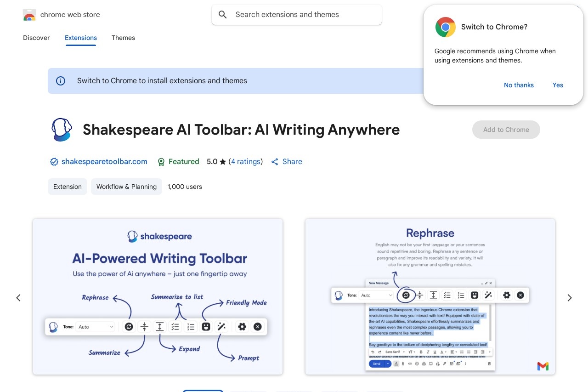Click the Shakespeare extension logo icon

point(61,130)
